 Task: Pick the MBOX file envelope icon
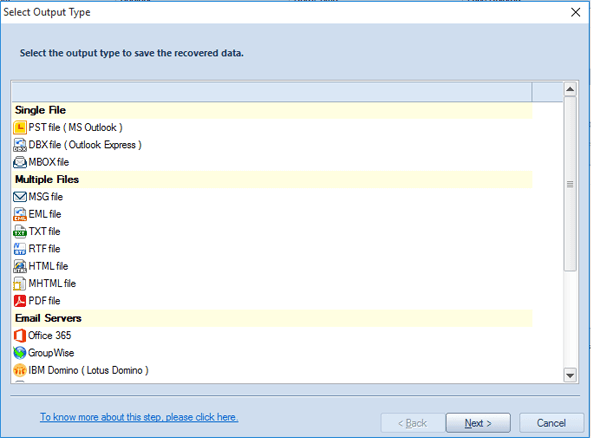point(20,162)
